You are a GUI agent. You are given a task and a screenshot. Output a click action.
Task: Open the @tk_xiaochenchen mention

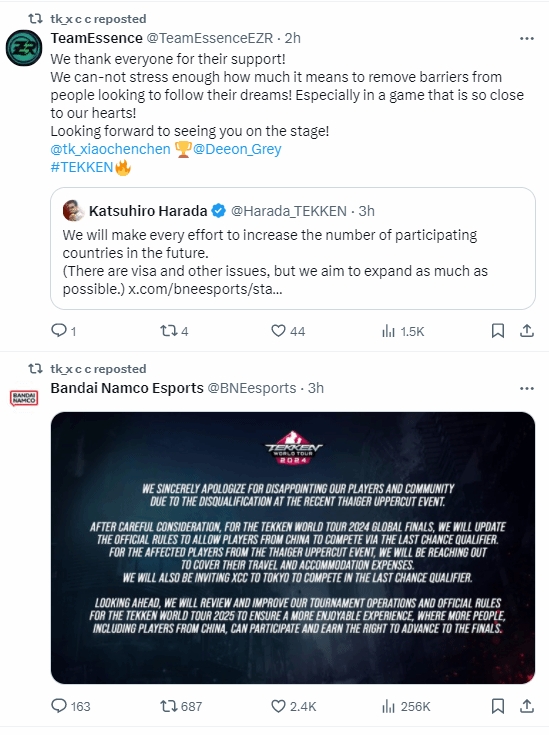(x=110, y=149)
